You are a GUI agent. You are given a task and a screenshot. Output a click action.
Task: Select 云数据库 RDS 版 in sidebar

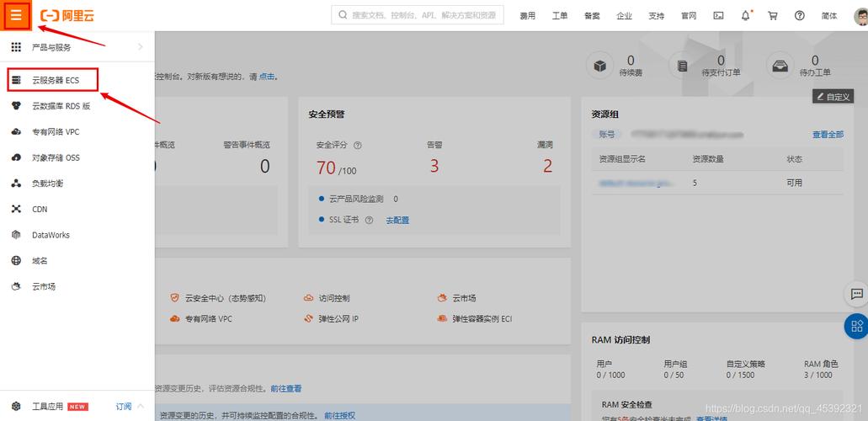(x=61, y=106)
